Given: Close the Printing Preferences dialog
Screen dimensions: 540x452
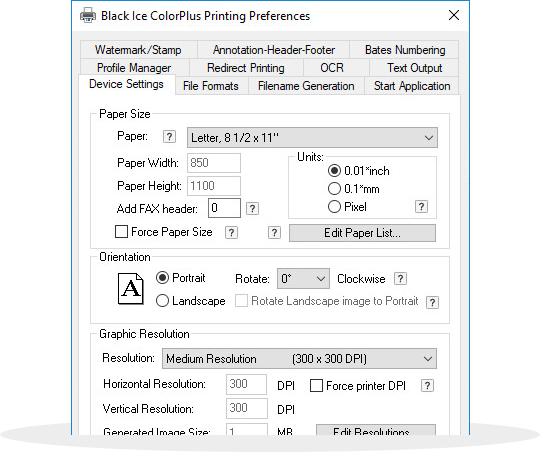Looking at the screenshot, I should click(x=454, y=15).
